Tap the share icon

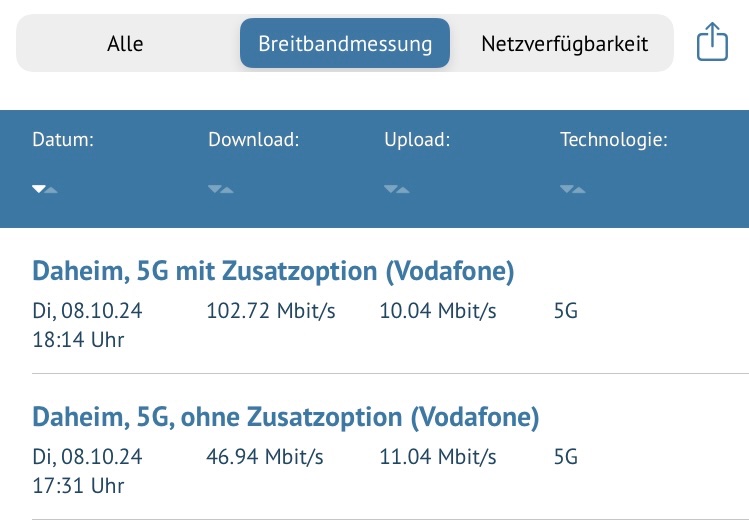(711, 43)
